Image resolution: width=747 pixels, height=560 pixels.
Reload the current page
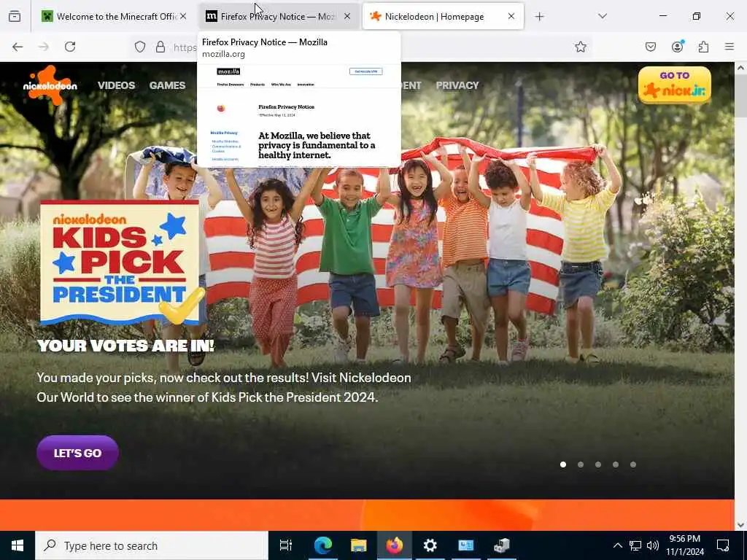tap(70, 47)
